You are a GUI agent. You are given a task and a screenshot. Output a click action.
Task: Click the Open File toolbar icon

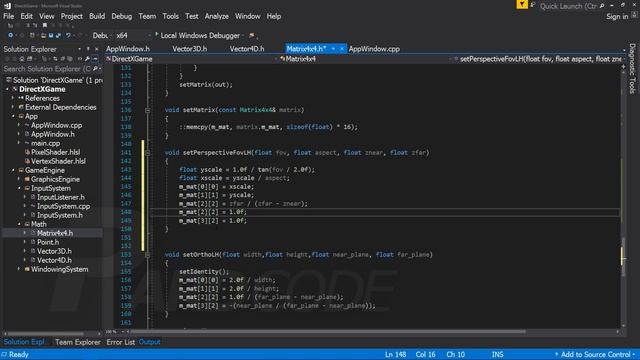click(x=43, y=36)
